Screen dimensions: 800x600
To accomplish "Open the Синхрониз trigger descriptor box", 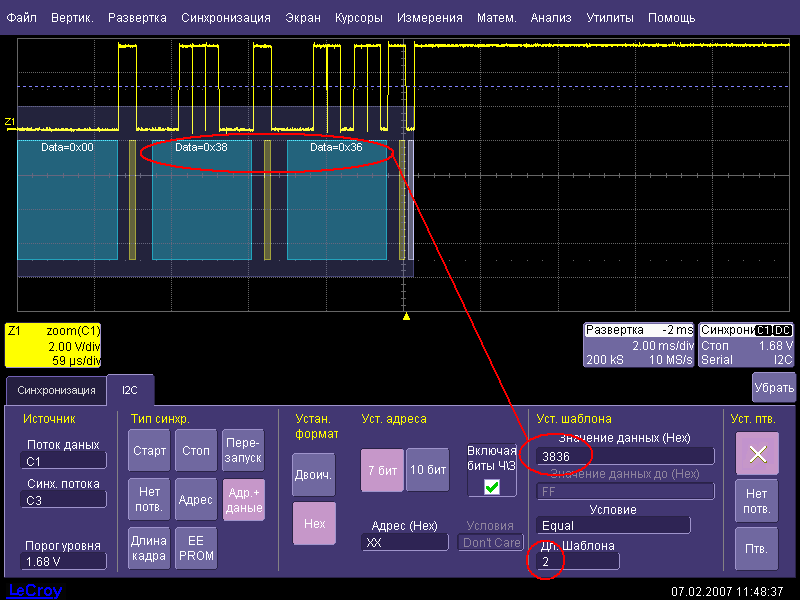I will click(747, 344).
